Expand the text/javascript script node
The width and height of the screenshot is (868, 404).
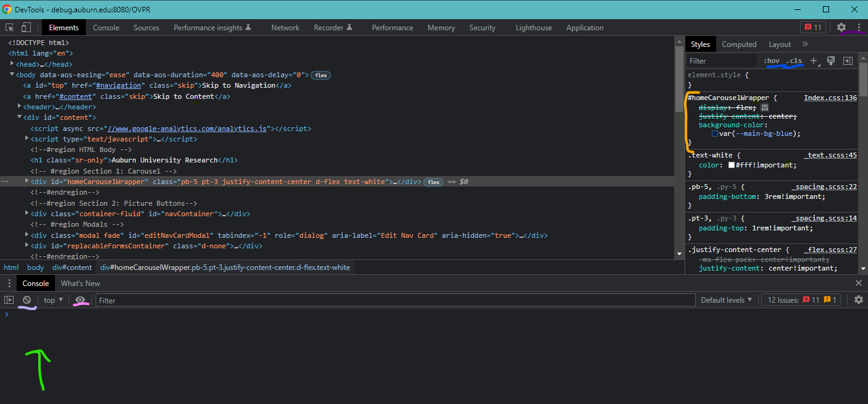pos(27,138)
